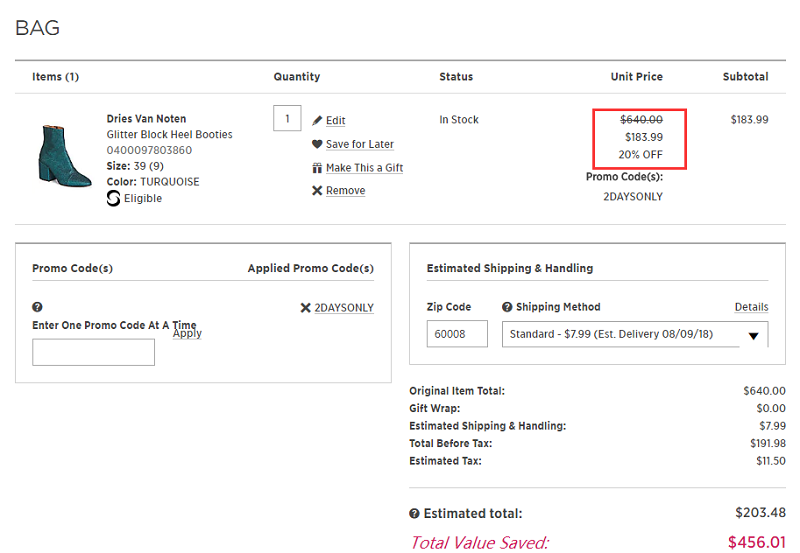Screen dimensions: 800x553
Task: Click the Eligible logo icon under Color
Action: [114, 198]
